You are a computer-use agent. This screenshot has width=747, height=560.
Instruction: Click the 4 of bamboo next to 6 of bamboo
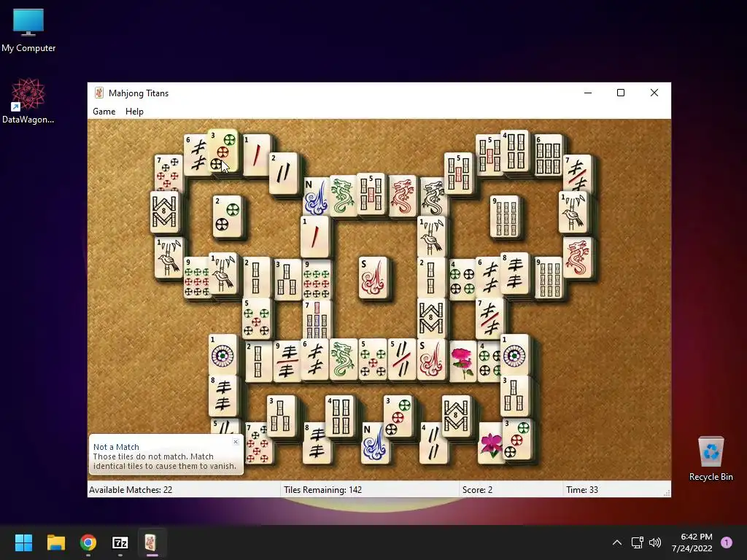pos(514,150)
